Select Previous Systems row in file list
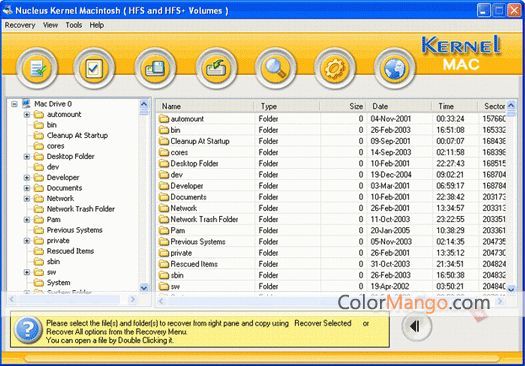This screenshot has height=366, width=525. (x=331, y=242)
